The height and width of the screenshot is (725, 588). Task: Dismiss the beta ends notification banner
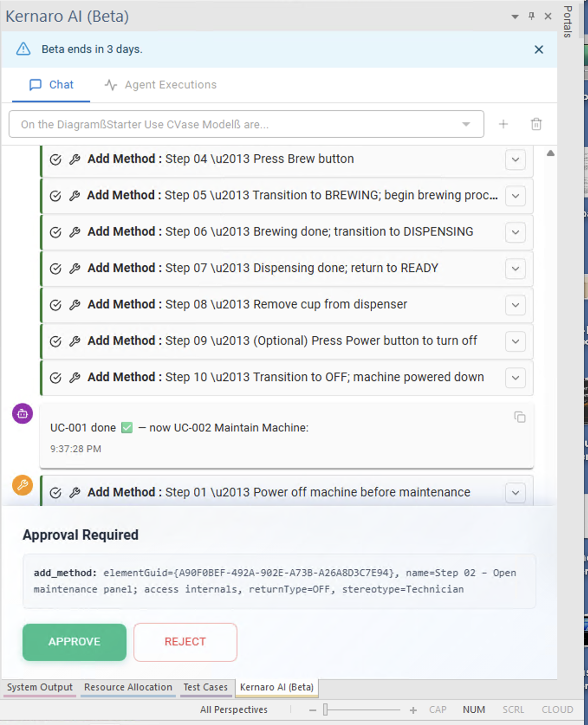539,49
